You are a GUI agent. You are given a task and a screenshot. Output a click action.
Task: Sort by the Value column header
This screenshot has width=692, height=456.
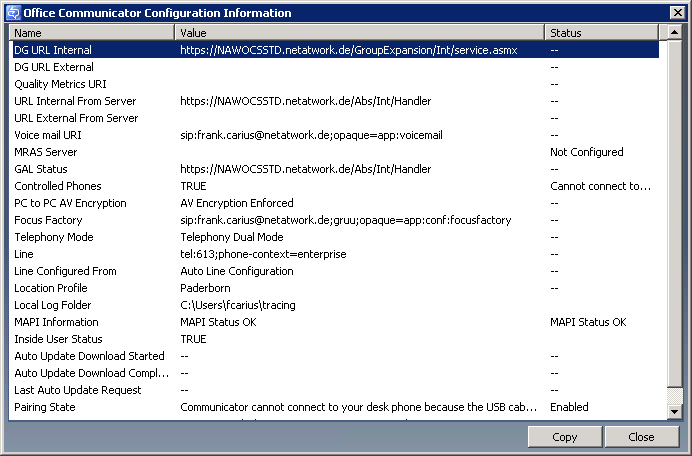coord(360,33)
